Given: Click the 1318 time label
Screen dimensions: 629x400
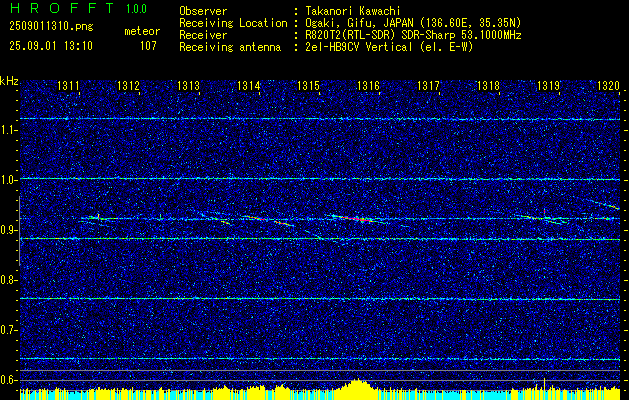Looking at the screenshot, I should click(489, 86).
